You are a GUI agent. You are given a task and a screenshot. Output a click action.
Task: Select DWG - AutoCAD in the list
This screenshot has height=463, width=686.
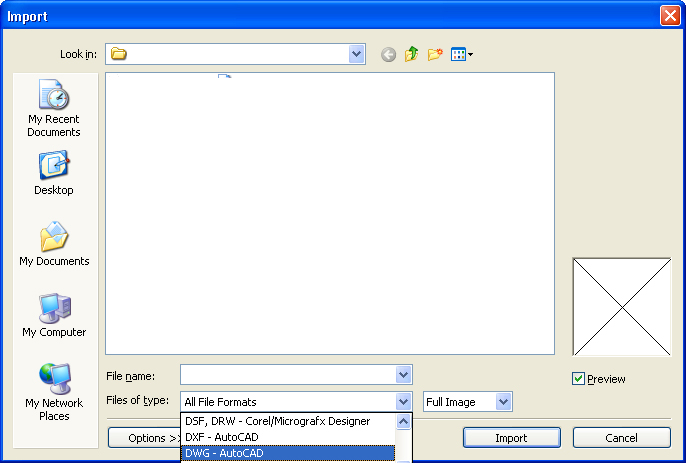click(x=288, y=453)
